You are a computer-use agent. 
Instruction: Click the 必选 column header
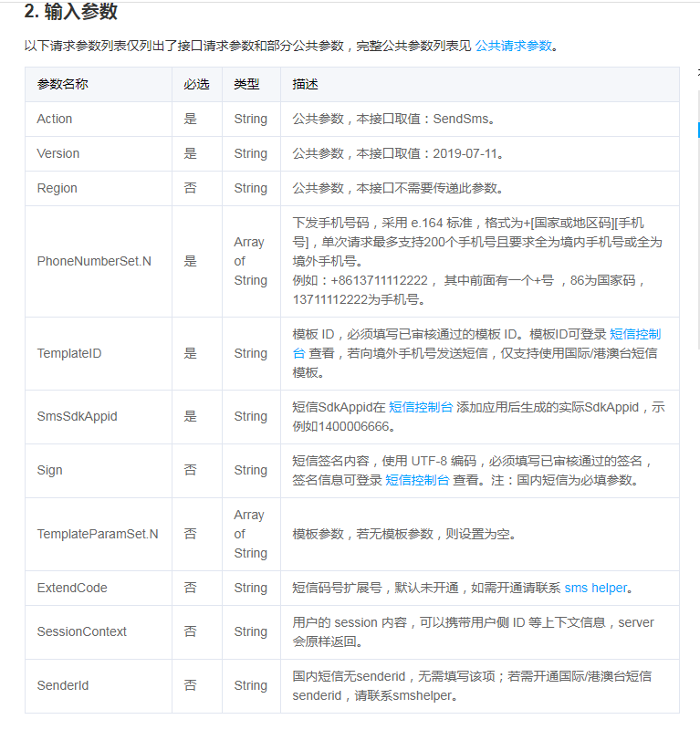196,84
